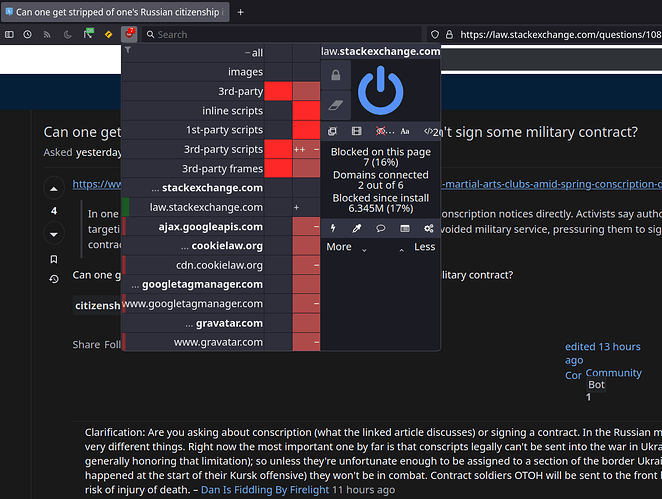Screen dimensions: 662x499
Task: Select the 'www.googletagmanager.com' row label
Action: coord(193,304)
